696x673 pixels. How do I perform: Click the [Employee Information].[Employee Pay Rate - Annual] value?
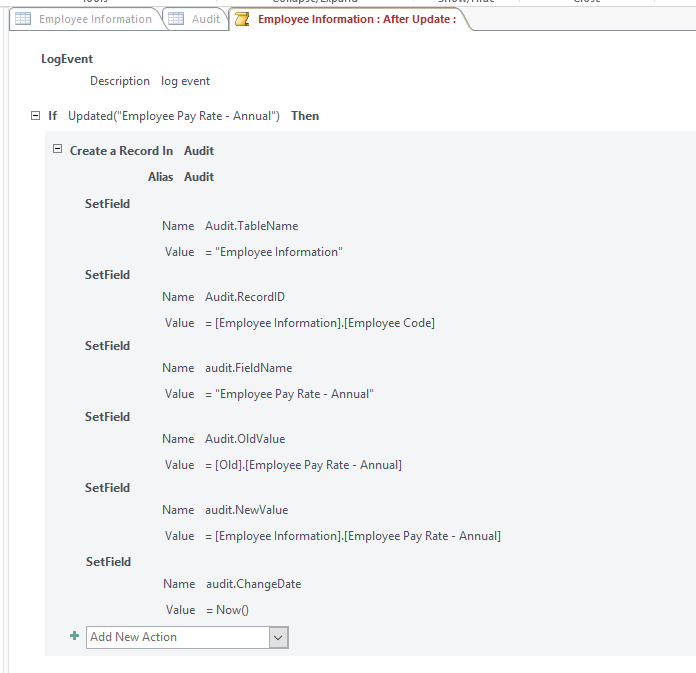coord(353,536)
